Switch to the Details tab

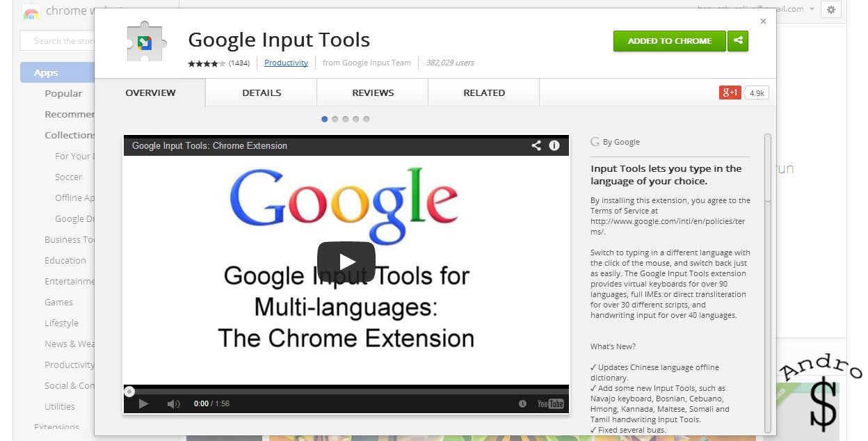tap(262, 93)
